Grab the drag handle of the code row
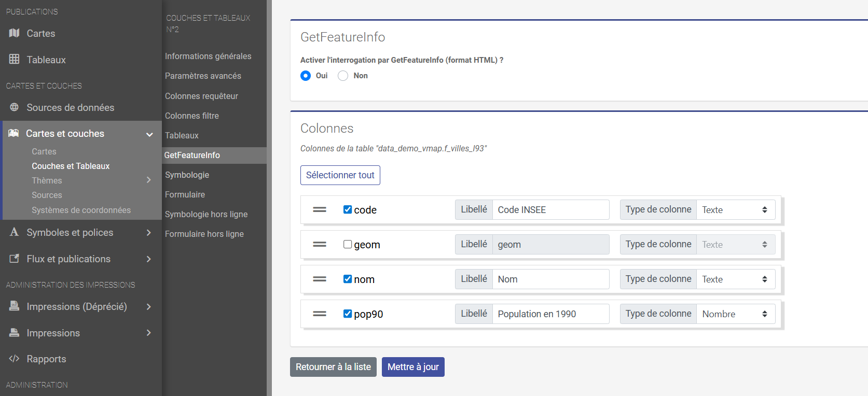Screen dimensions: 868x396 pyautogui.click(x=320, y=210)
